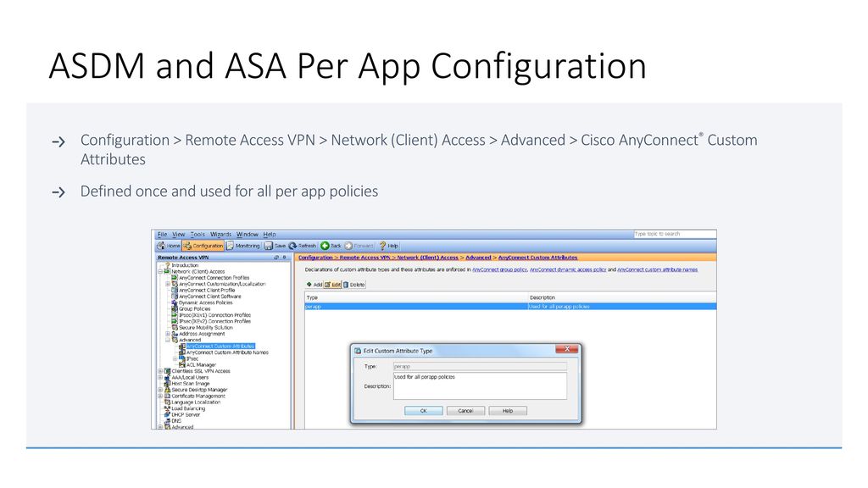Open the Help menu in menu bar

pyautogui.click(x=270, y=234)
